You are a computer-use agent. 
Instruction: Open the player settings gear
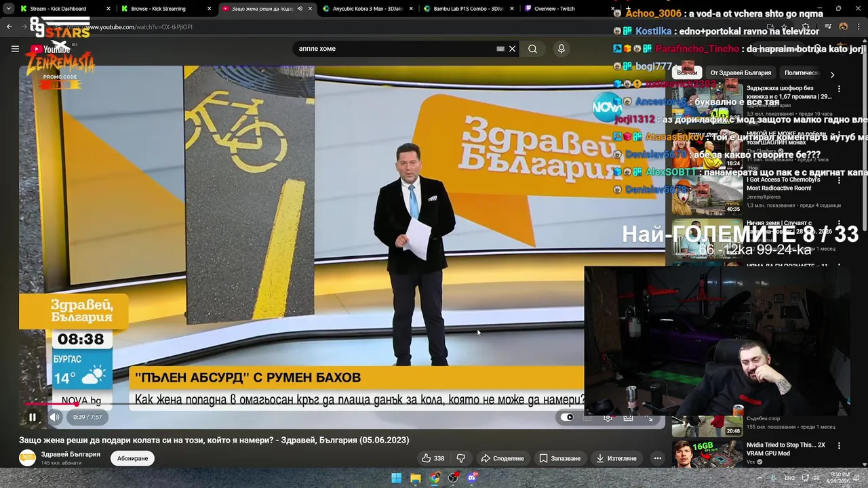click(x=608, y=418)
